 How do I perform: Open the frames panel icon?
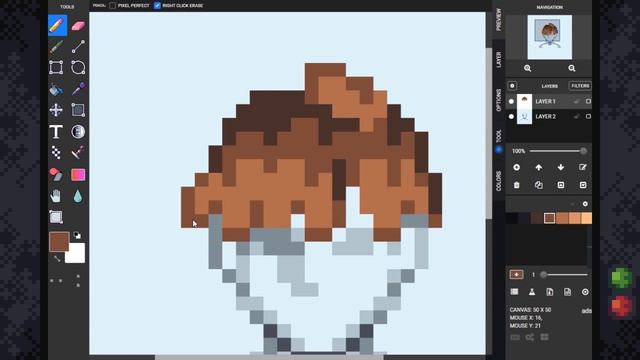[x=514, y=291]
